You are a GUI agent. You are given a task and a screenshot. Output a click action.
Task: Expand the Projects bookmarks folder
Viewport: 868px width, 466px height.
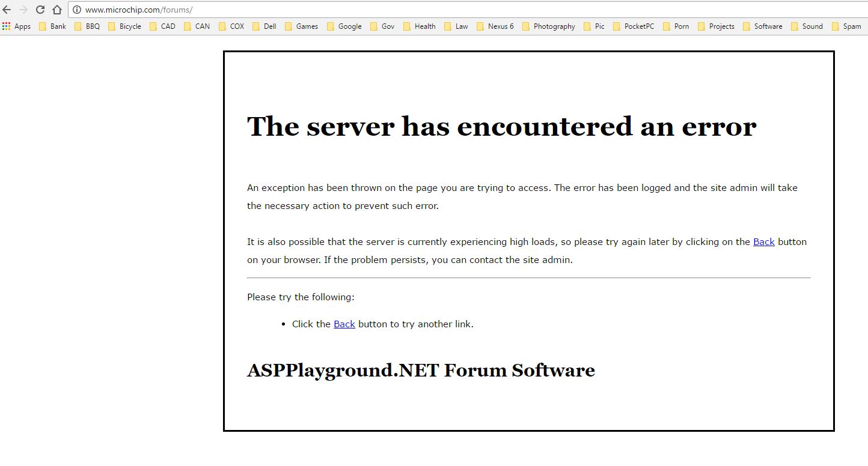(717, 26)
